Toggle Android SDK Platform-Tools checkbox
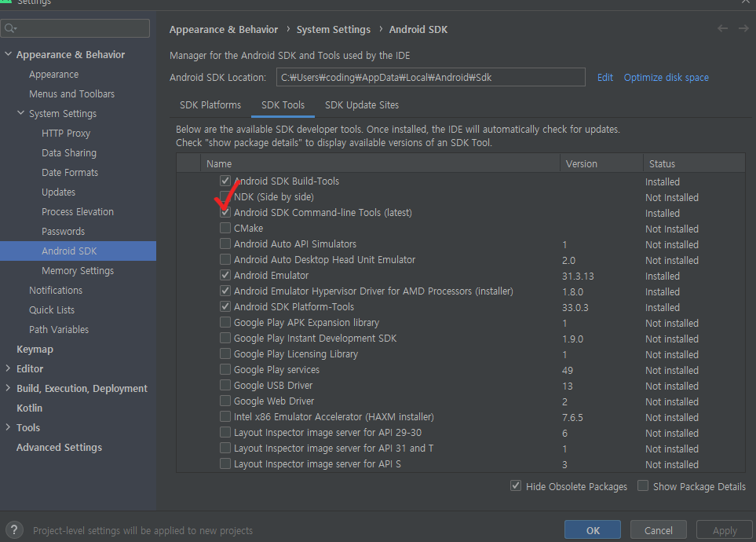Screen dimensions: 756x542 coord(225,306)
